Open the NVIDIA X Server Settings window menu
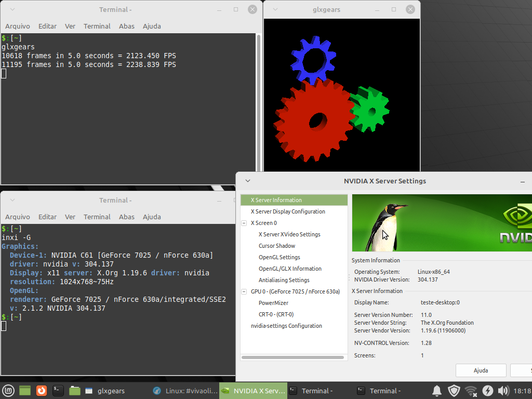This screenshot has height=399, width=532. click(x=248, y=181)
